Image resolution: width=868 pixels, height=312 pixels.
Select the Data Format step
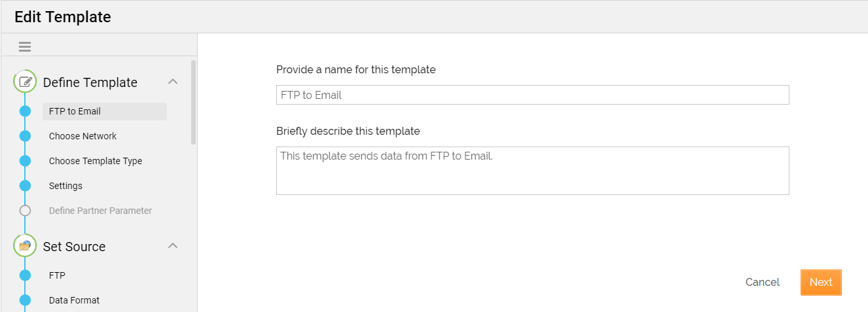[74, 300]
